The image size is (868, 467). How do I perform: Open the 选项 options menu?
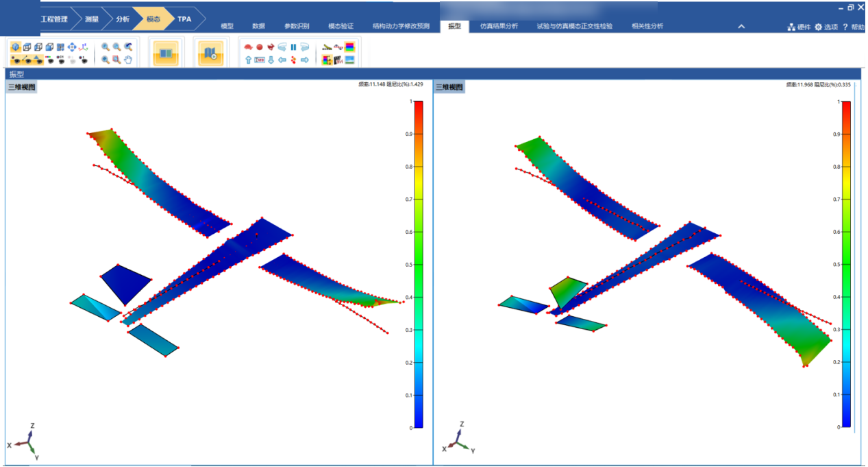(826, 27)
